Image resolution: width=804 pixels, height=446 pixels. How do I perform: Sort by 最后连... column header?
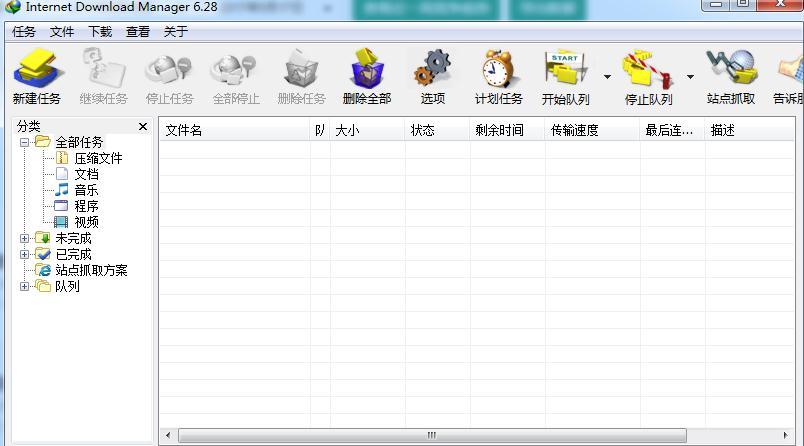(x=673, y=130)
